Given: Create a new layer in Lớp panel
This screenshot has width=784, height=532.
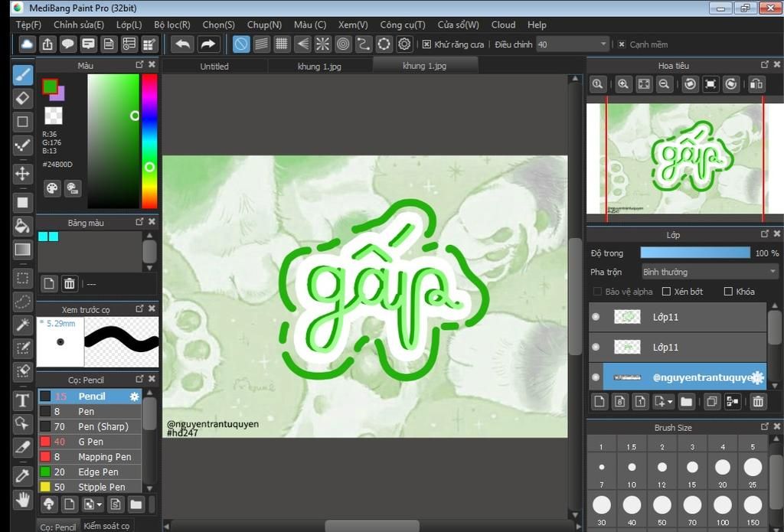Looking at the screenshot, I should point(599,402).
